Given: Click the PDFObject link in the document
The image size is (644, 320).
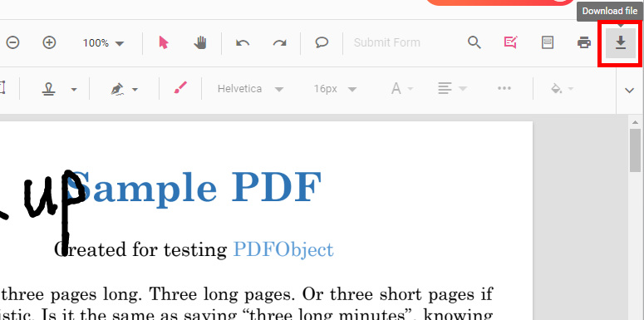Looking at the screenshot, I should tap(283, 249).
